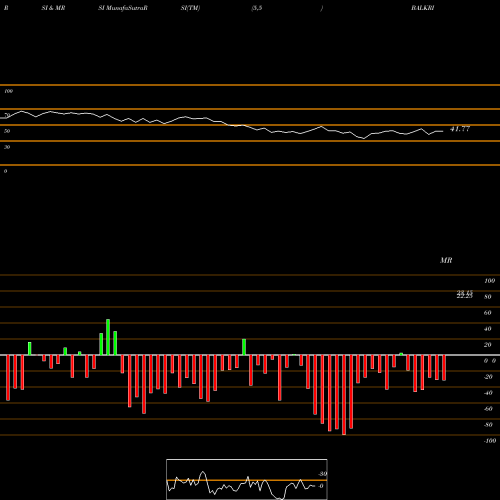Viewport: 500px width, 500px height.
Task: Click the -60 axis label on MR panel
Action: click(488, 409)
